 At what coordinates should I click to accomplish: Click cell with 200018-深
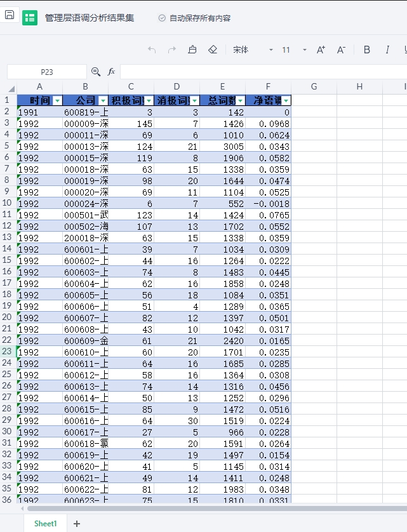[85, 238]
